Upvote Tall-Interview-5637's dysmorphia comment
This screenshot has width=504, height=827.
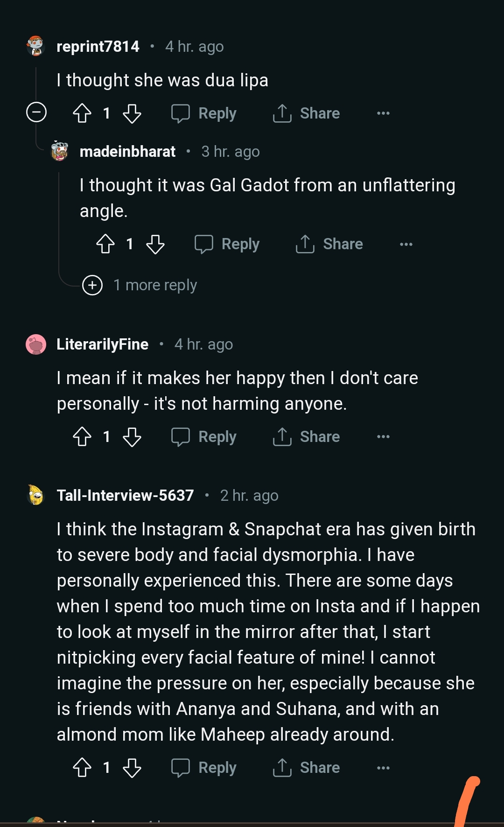(82, 767)
